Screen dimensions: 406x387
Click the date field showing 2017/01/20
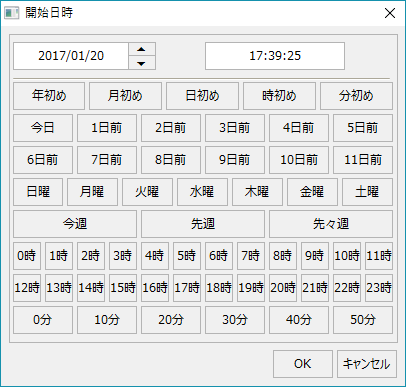[x=71, y=56]
